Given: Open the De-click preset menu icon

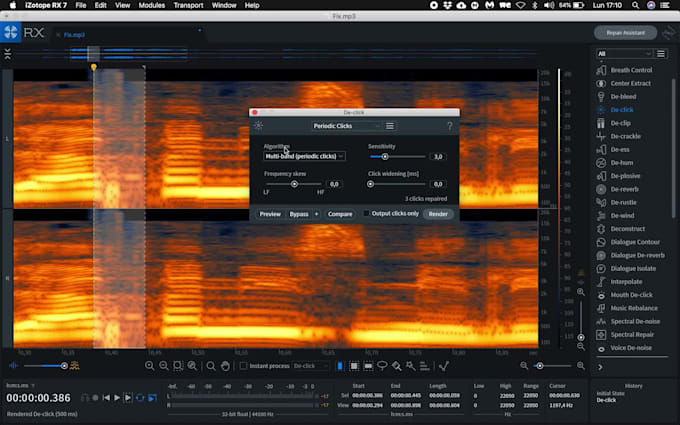Looking at the screenshot, I should pyautogui.click(x=390, y=126).
